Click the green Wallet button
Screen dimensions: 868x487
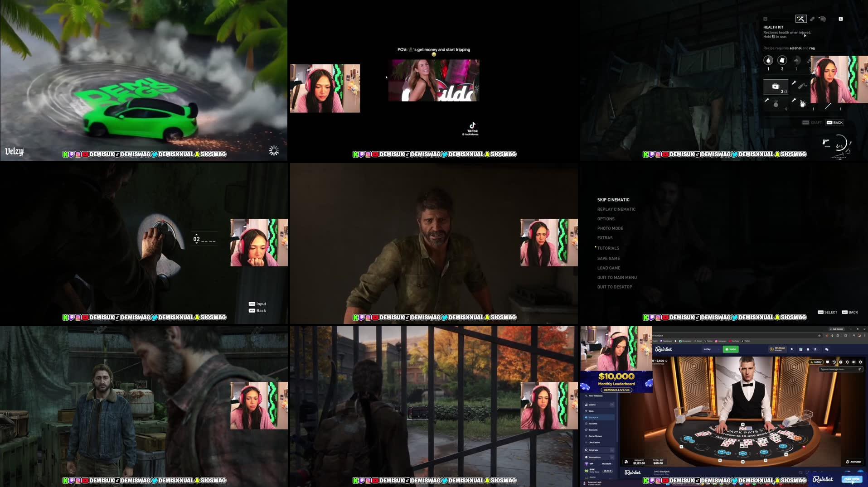pyautogui.click(x=732, y=349)
